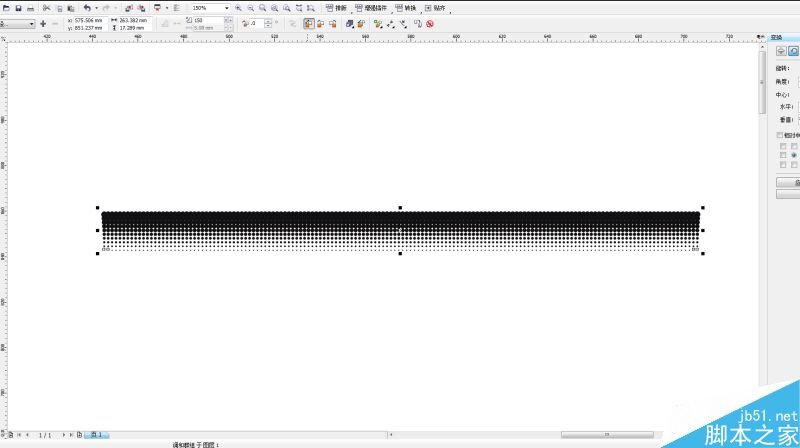Select top-center anchor point checkbox
800x448 pixels.
point(794,146)
